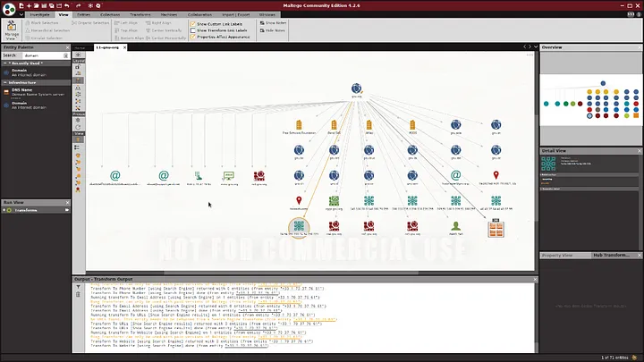The image size is (644, 362).
Task: Select the red location pin on right column
Action: (x=496, y=175)
